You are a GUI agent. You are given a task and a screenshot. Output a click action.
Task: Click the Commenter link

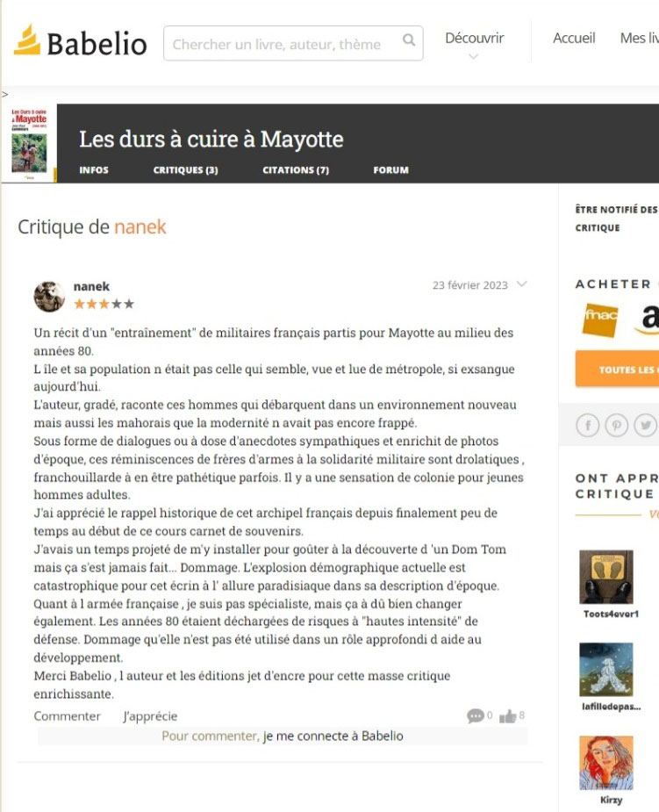pyautogui.click(x=68, y=716)
